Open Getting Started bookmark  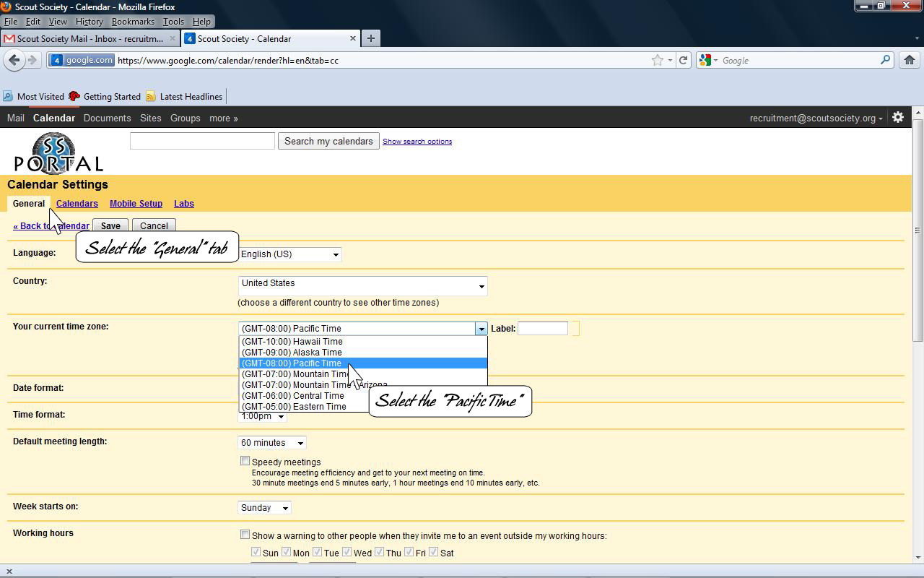point(105,96)
